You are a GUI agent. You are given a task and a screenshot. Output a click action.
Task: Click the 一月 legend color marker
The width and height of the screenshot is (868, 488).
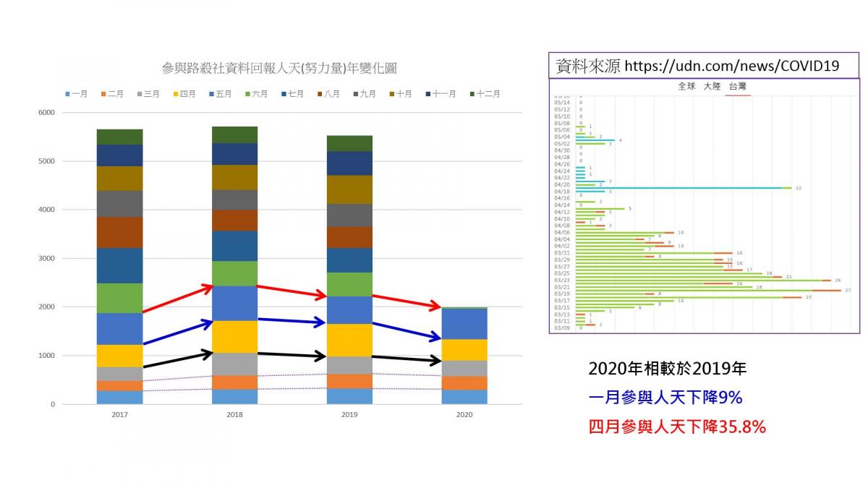(x=68, y=94)
